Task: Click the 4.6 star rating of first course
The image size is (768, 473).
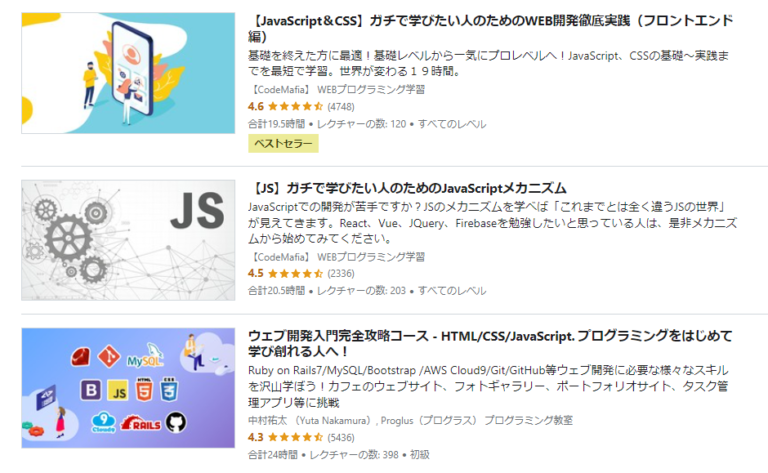Action: [301, 106]
